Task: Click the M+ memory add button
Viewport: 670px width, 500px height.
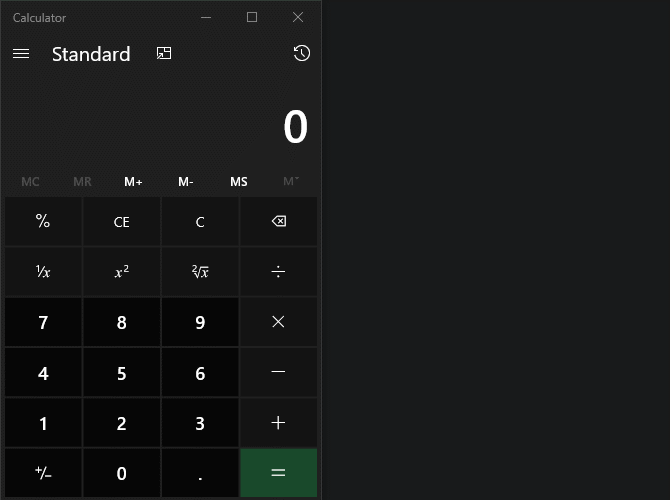Action: (133, 182)
